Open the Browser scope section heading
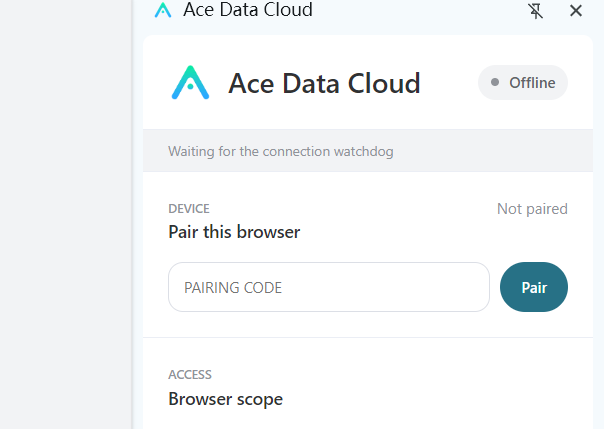The image size is (604, 429). pyautogui.click(x=225, y=399)
